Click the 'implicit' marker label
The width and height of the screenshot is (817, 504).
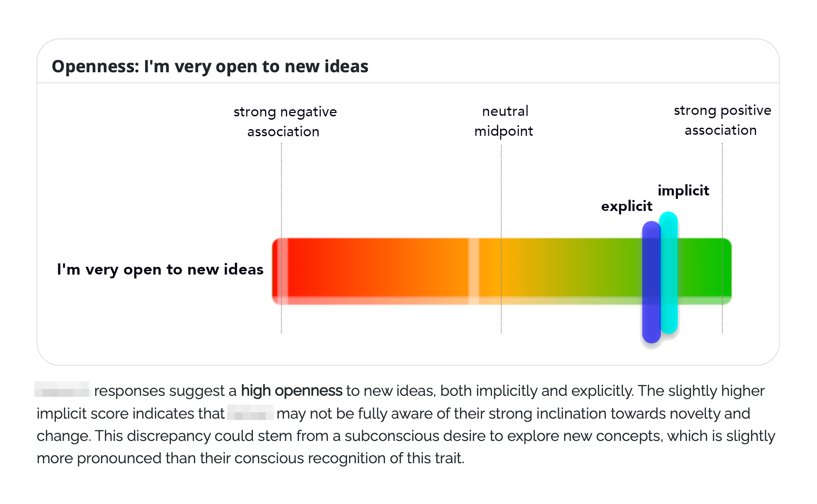click(684, 191)
